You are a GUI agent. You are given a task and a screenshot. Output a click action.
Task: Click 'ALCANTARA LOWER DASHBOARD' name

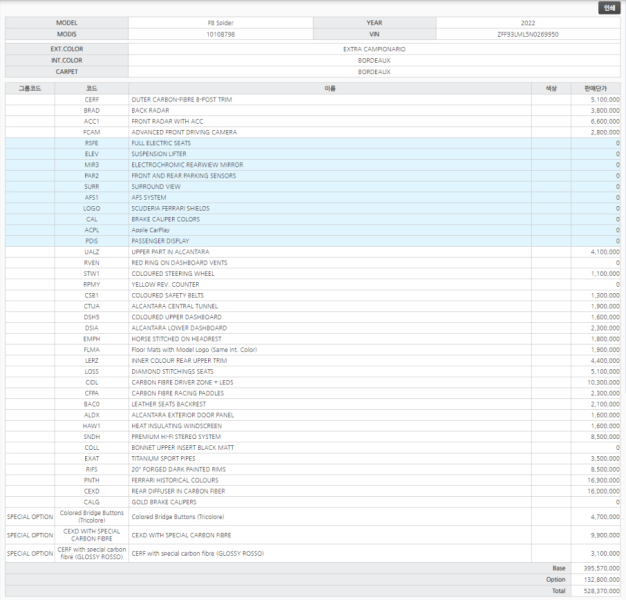pos(179,328)
